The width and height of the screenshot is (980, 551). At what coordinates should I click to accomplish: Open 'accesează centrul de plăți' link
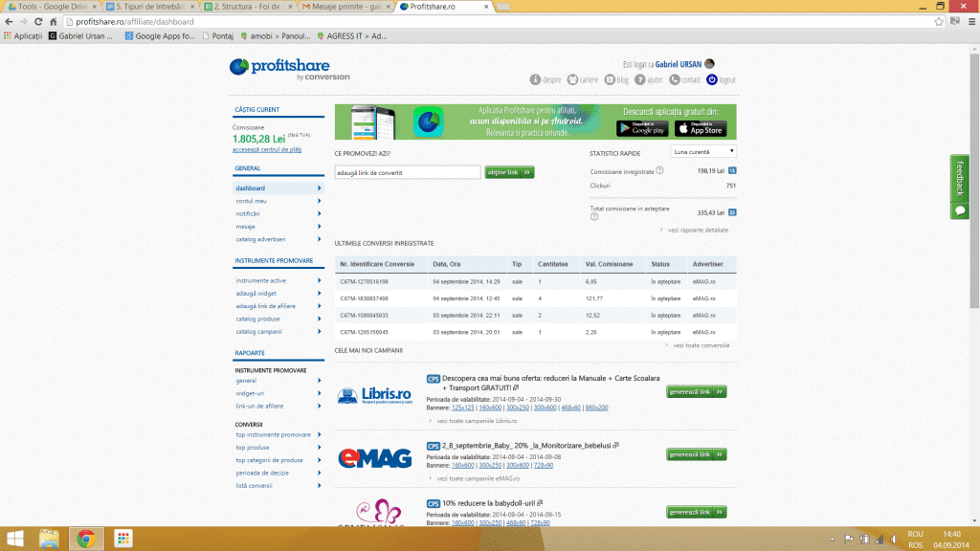tap(267, 150)
